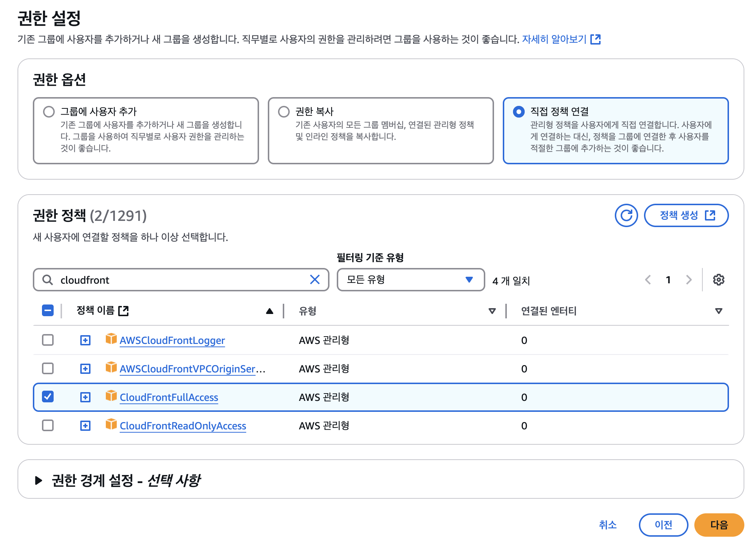
Task: Uncheck the CloudFrontFullAccess policy checkbox
Action: click(x=48, y=397)
